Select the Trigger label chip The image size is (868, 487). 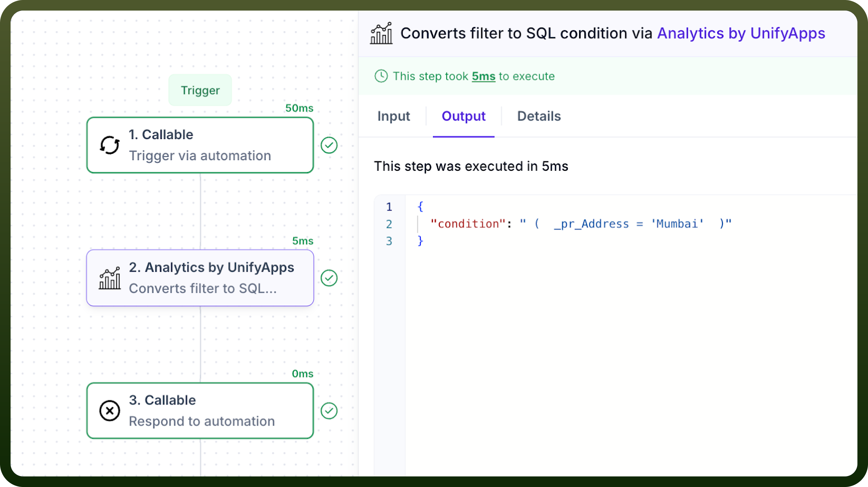200,90
